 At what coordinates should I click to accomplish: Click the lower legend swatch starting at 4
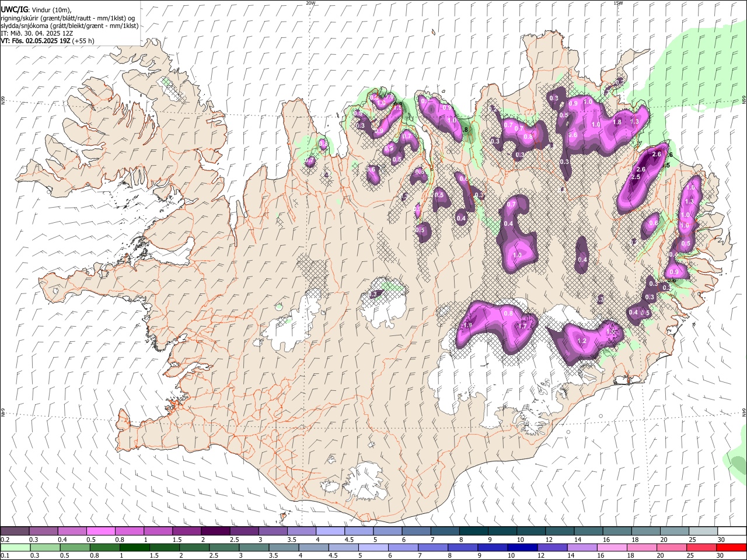coord(313,547)
